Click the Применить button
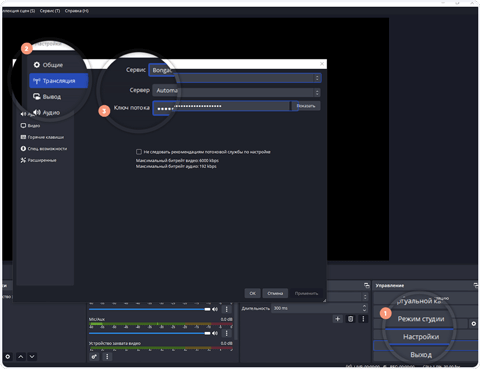The width and height of the screenshot is (480, 369). (306, 293)
